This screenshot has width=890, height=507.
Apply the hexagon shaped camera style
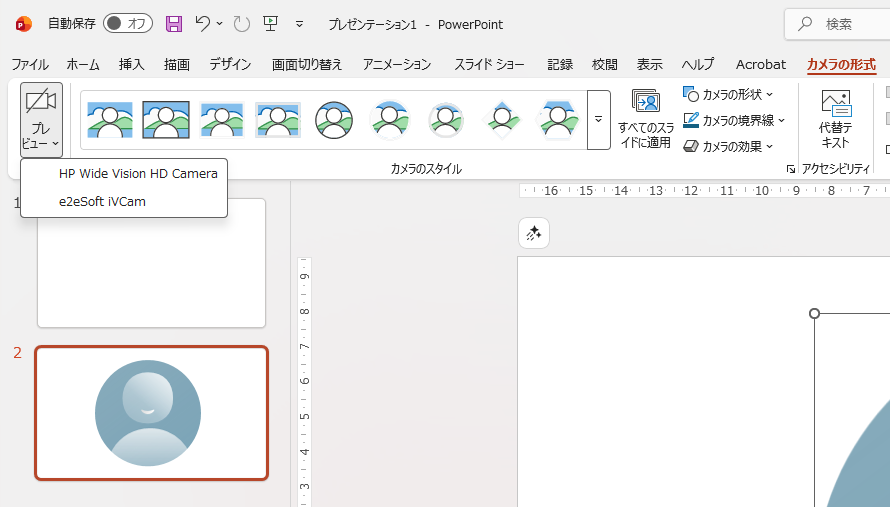click(558, 120)
